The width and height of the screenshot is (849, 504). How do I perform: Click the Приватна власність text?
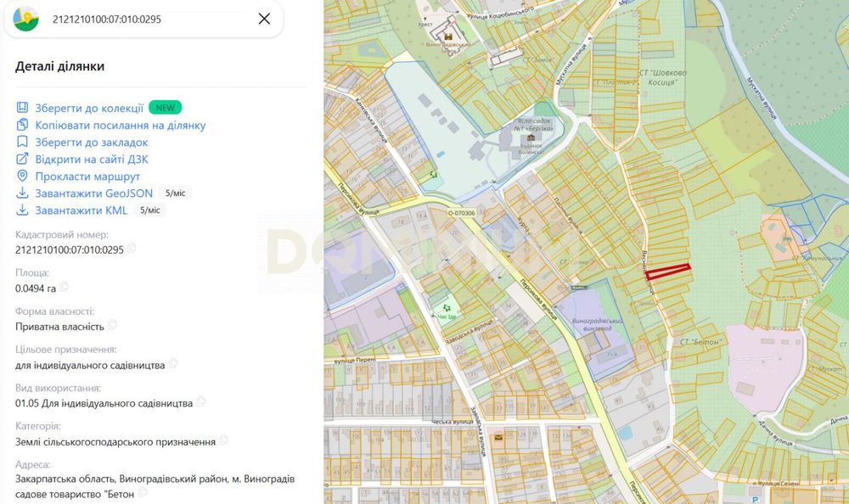click(x=59, y=327)
